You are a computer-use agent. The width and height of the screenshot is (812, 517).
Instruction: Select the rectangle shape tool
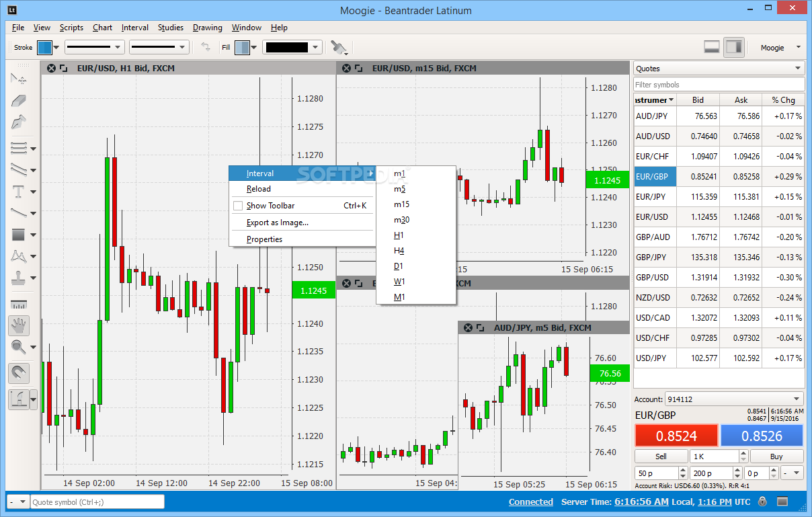18,235
